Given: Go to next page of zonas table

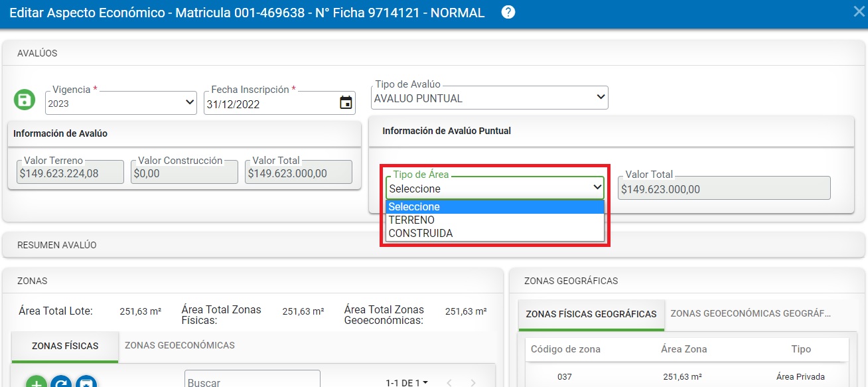Looking at the screenshot, I should (x=473, y=382).
